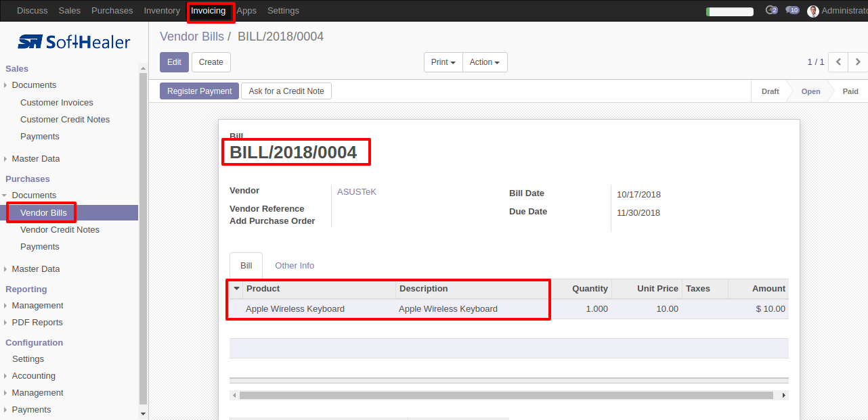Sort by the Product column header
The width and height of the screenshot is (868, 420).
(x=319, y=289)
